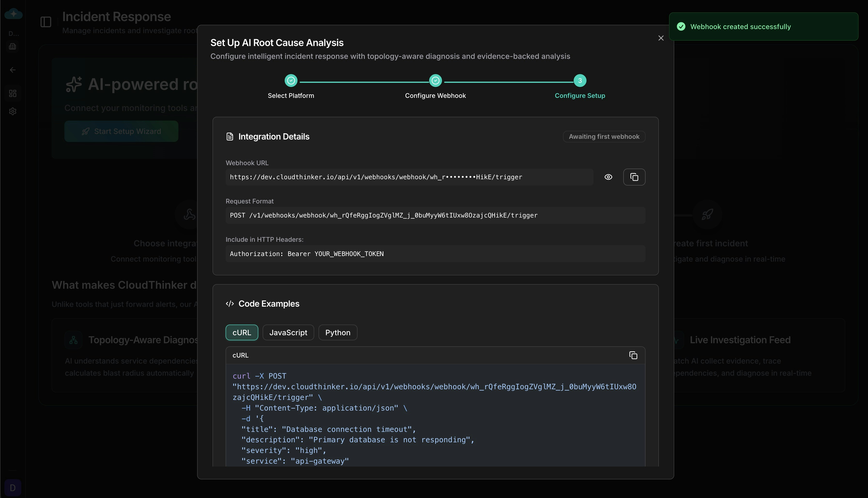This screenshot has width=868, height=498.
Task: Copy the Webhook URL
Action: pyautogui.click(x=634, y=177)
